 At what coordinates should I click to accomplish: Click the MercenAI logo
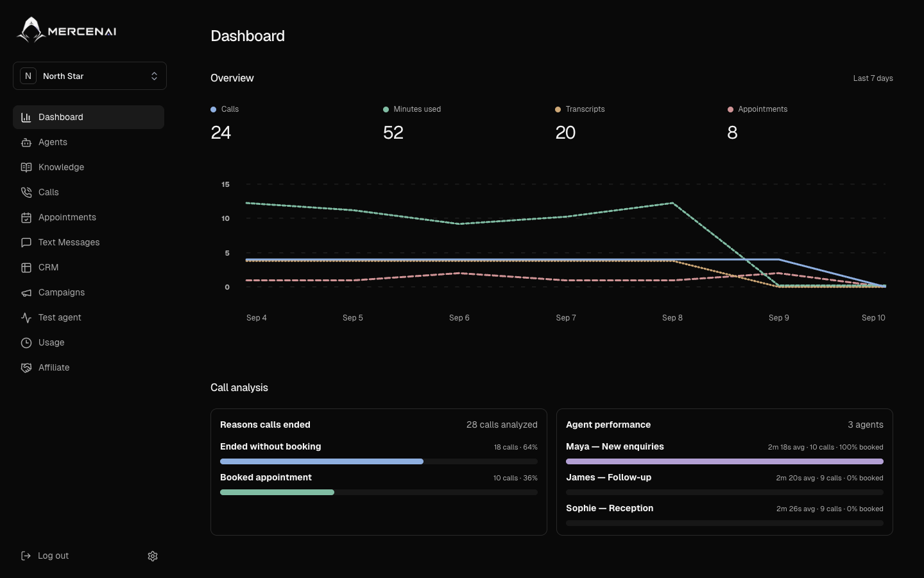tap(66, 30)
